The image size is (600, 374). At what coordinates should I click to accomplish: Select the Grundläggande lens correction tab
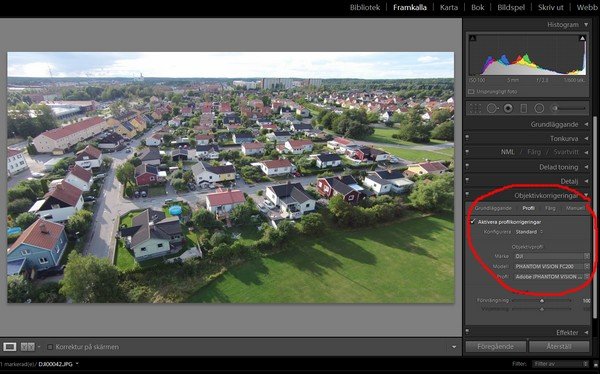(493, 208)
